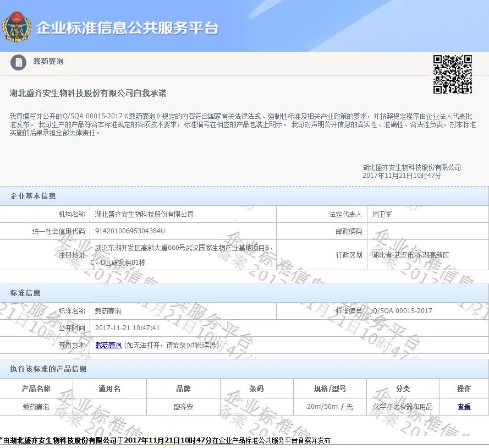Click the 分类 column header
This screenshot has width=489, height=448.
coord(403,389)
